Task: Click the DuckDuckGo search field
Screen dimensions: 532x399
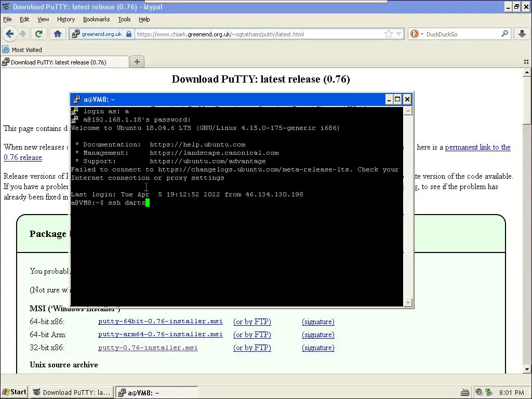Action: tap(461, 34)
